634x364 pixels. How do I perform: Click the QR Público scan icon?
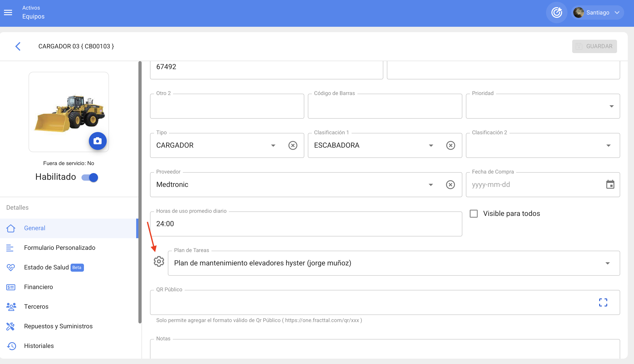pos(603,302)
